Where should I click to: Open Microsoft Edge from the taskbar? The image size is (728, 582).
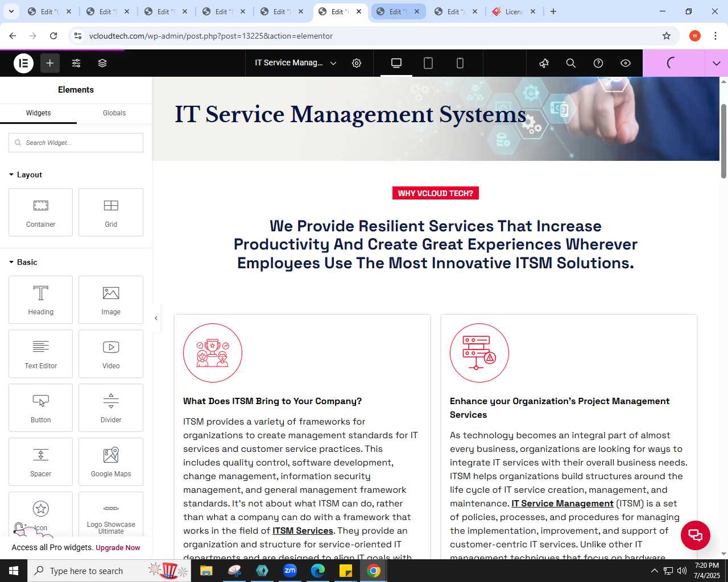[x=318, y=571]
